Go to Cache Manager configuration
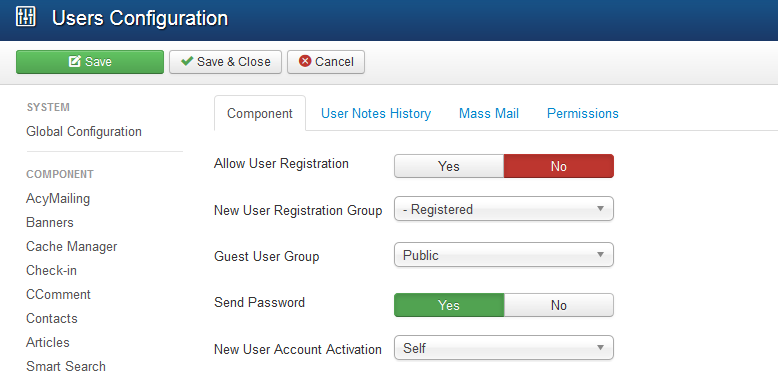 71,247
